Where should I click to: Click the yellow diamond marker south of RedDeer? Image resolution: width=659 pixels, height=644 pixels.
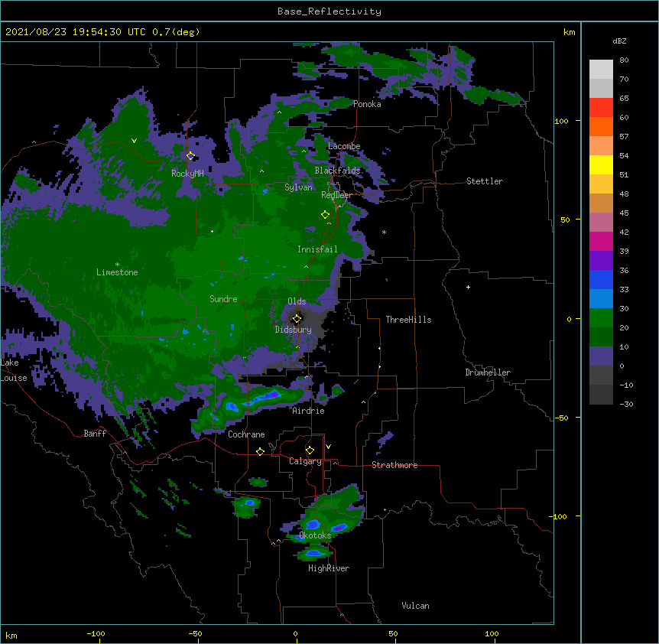coord(325,215)
